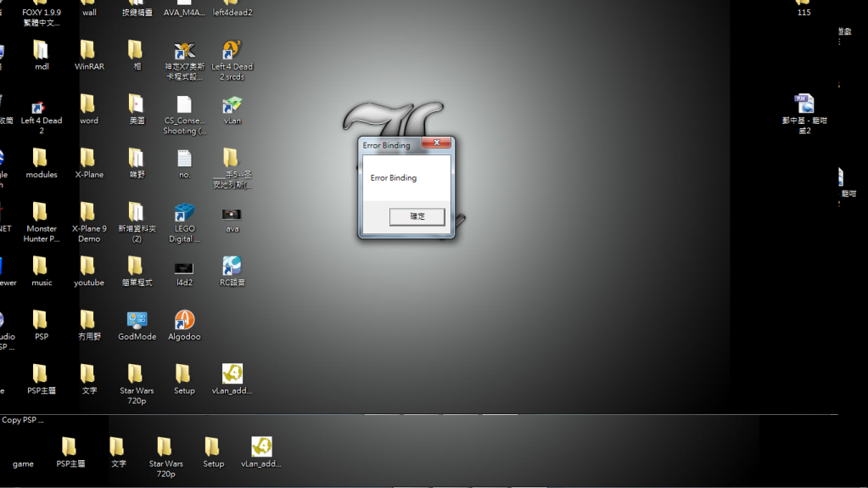The height and width of the screenshot is (488, 868).
Task: Select the 鄭中基 RM media file
Action: 804,105
